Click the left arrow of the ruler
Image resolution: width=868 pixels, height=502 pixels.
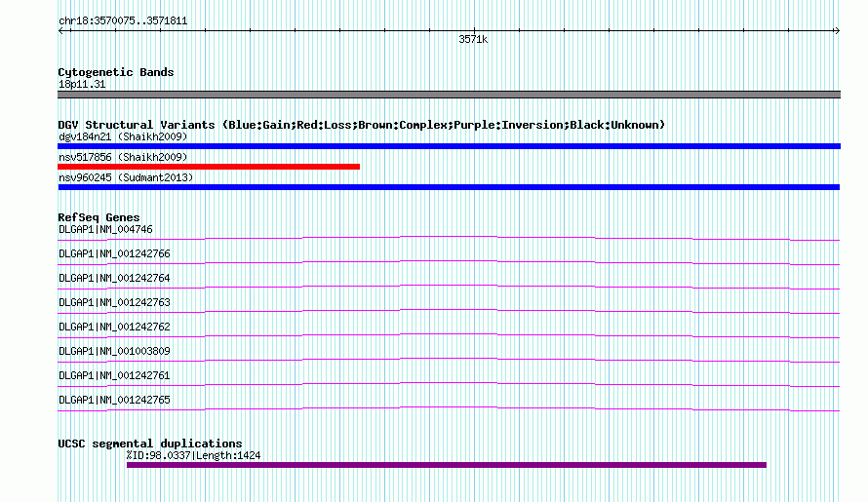click(x=60, y=31)
